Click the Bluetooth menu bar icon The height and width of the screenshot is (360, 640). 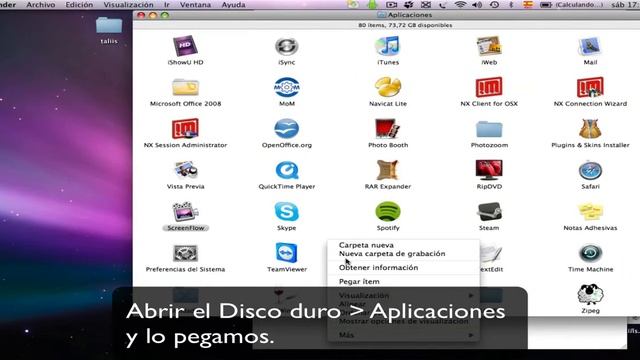pos(511,4)
